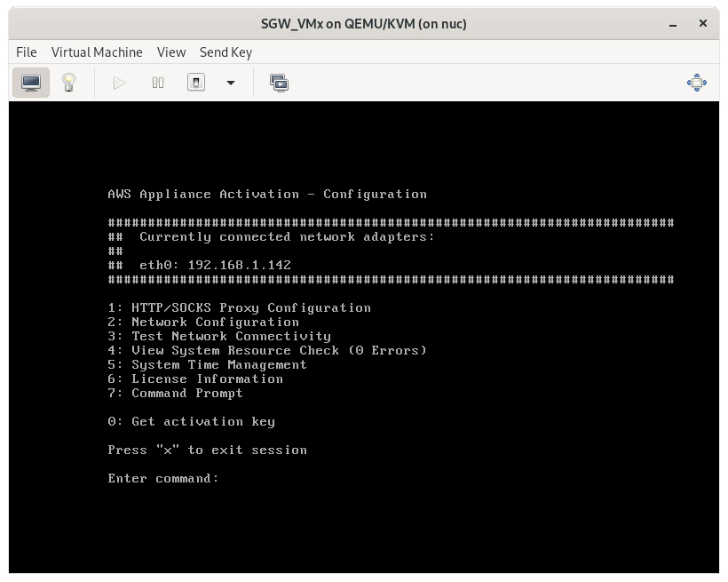Click option 5: System Time Management
The image size is (728, 582).
208,364
